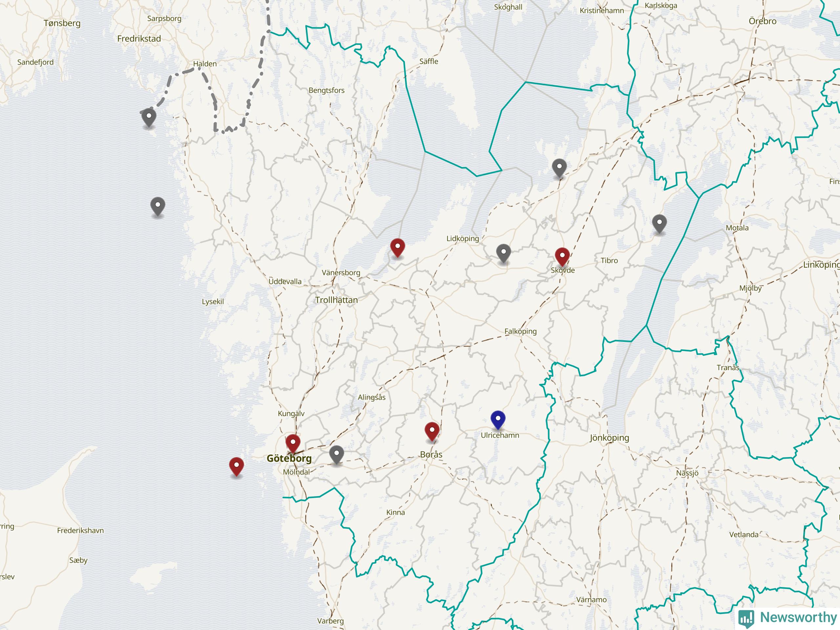Click the Säffle label

[429, 61]
